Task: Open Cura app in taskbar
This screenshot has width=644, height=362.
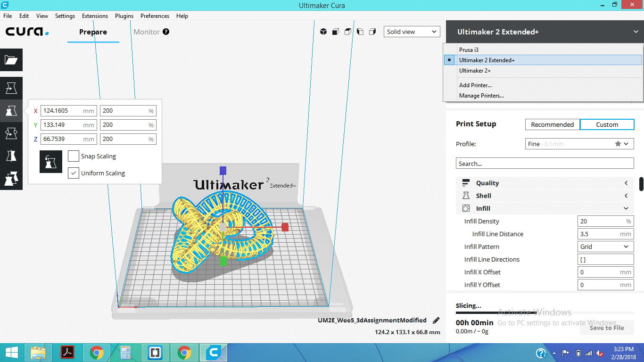Action: [x=214, y=352]
